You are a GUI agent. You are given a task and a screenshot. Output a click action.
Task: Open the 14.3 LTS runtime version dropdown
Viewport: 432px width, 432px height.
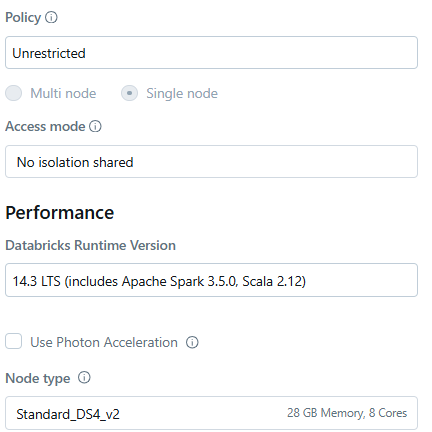(211, 280)
